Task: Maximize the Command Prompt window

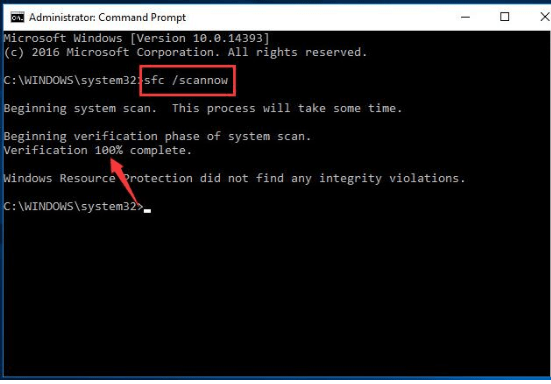Action: click(x=504, y=17)
